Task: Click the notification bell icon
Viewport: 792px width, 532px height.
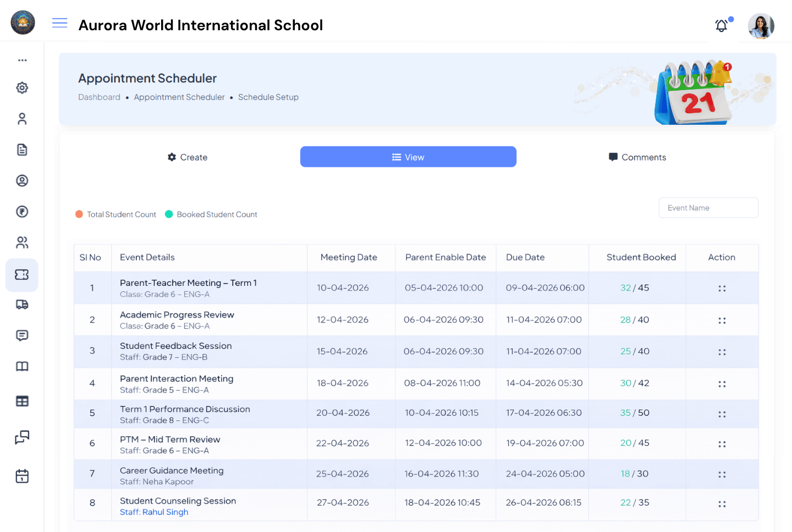Action: point(721,26)
